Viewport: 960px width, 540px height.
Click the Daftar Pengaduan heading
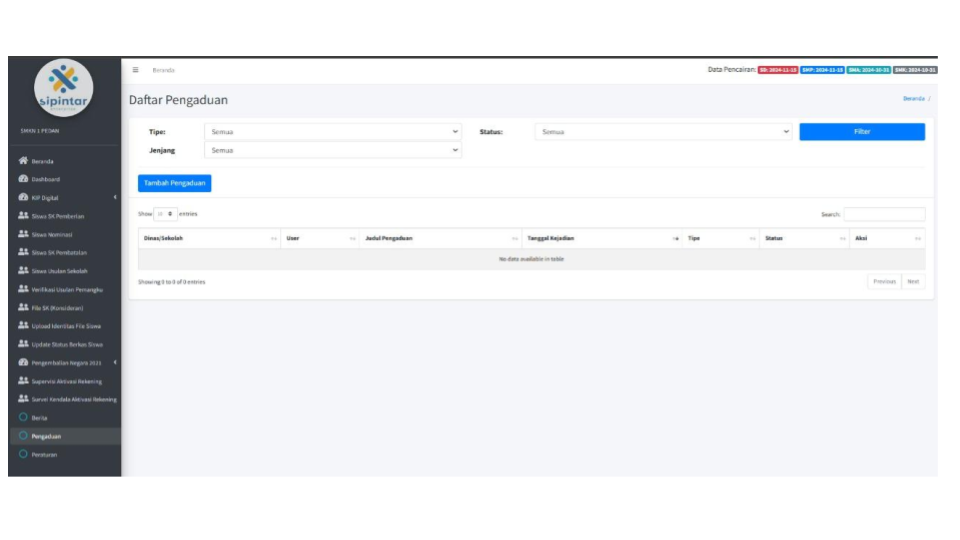(x=178, y=100)
